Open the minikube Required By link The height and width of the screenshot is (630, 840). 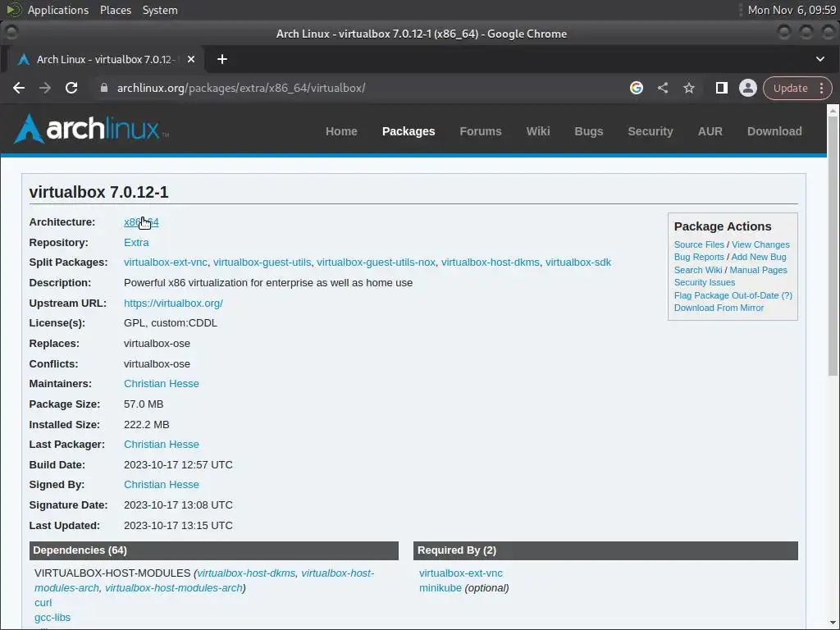[441, 587]
